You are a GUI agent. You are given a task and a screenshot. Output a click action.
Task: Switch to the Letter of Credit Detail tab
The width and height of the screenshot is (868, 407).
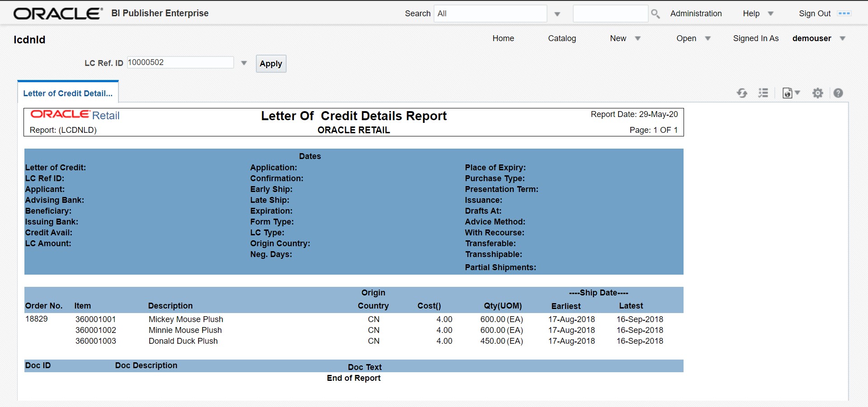[68, 93]
